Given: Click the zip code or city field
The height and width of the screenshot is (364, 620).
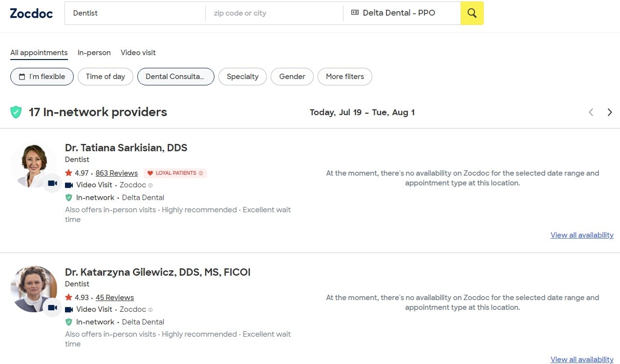Looking at the screenshot, I should [x=274, y=13].
